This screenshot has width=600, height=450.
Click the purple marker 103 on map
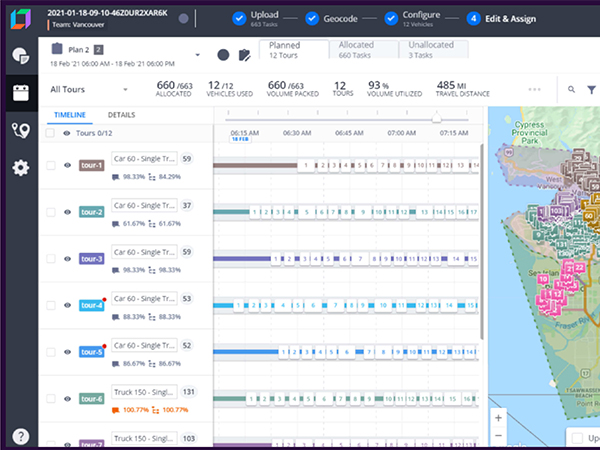tap(556, 211)
